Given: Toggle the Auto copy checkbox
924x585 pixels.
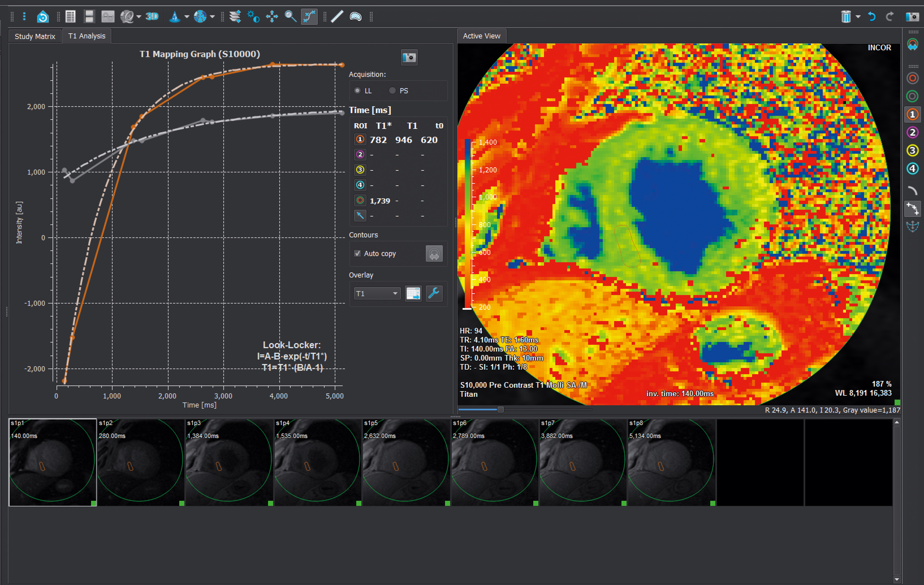Looking at the screenshot, I should (358, 253).
